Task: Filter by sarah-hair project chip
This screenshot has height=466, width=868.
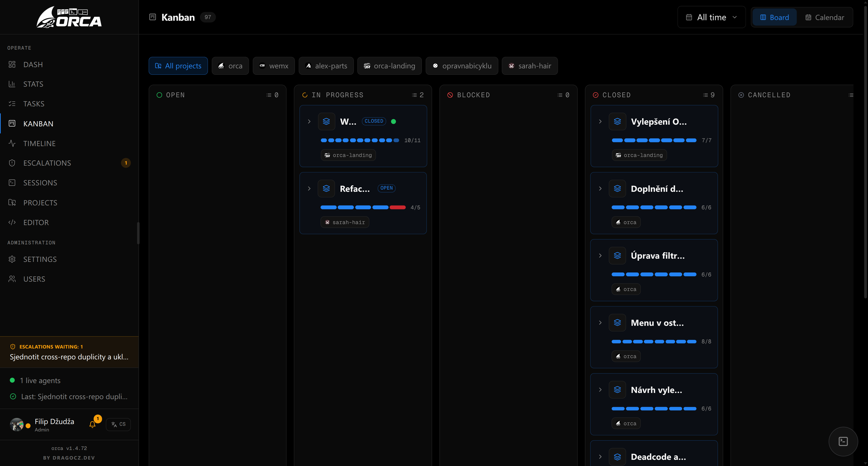Action: click(x=530, y=66)
